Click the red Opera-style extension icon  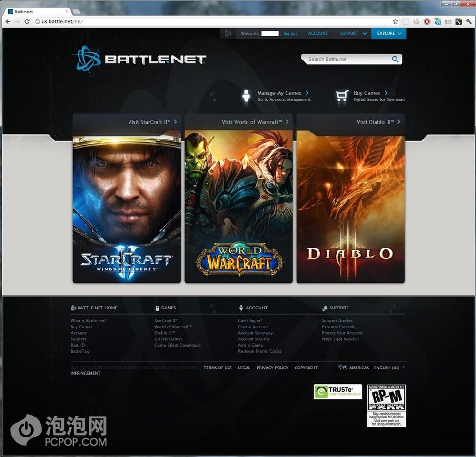coord(427,21)
